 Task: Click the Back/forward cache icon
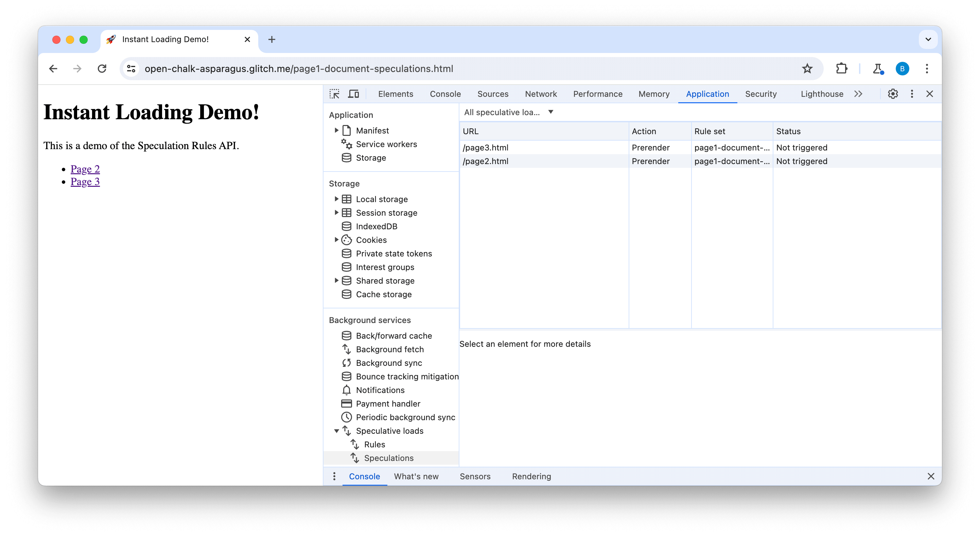coord(346,335)
